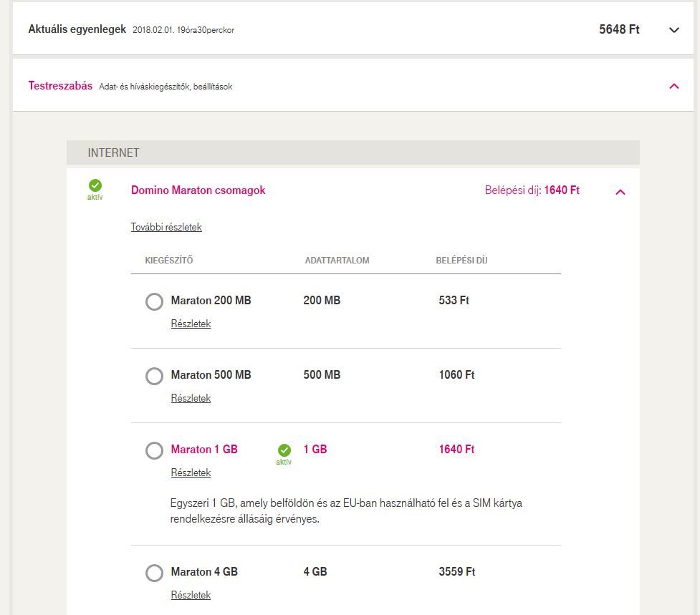The image size is (700, 615).
Task: Click the Belépési díj 1640 Ft label
Action: [x=532, y=190]
